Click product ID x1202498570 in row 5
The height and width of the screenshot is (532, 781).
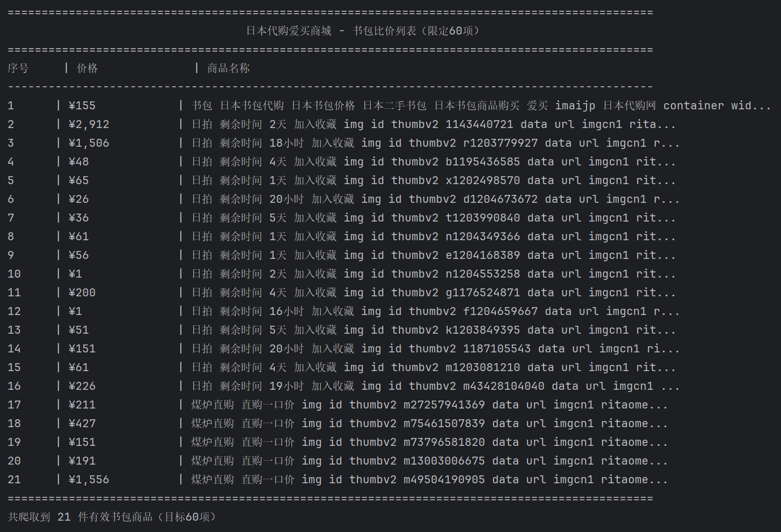483,180
